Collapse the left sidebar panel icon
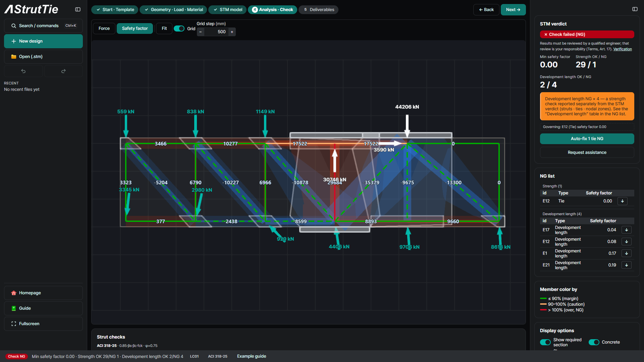The height and width of the screenshot is (362, 644). 78,9
